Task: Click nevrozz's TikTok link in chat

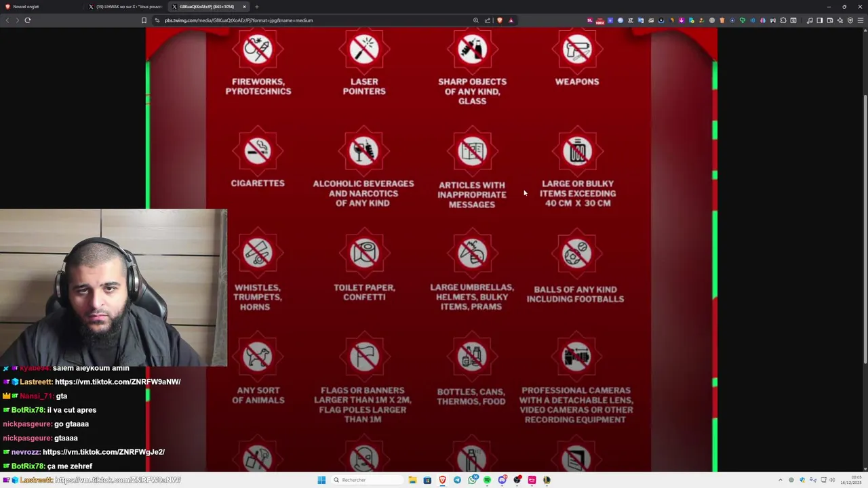Action: point(104,452)
